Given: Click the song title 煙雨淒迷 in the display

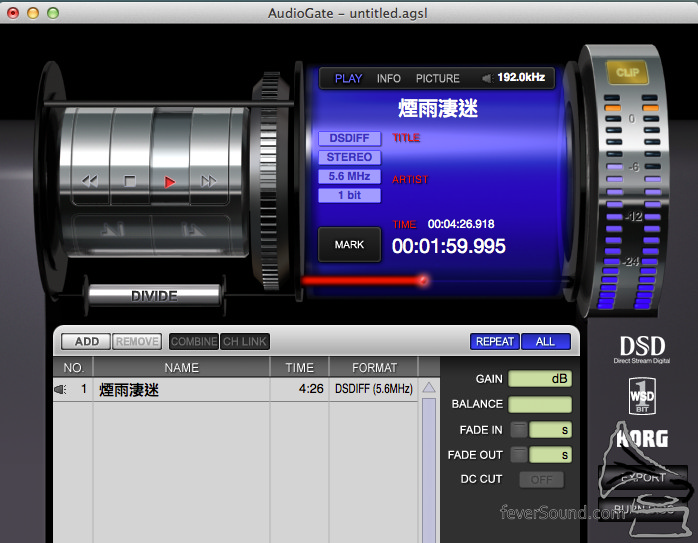Looking at the screenshot, I should (438, 108).
